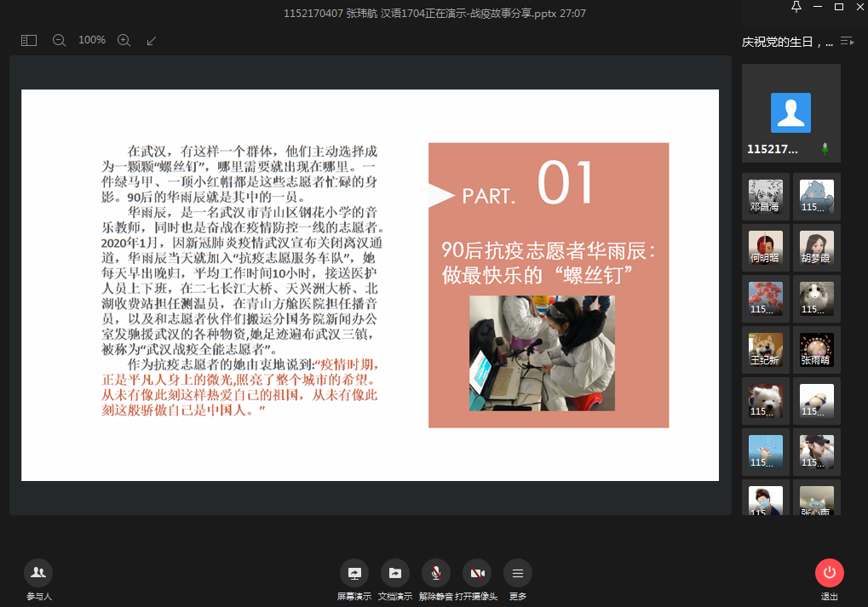The width and height of the screenshot is (868, 607).
Task: Select participant 邓昌海's video tile
Action: 766,197
